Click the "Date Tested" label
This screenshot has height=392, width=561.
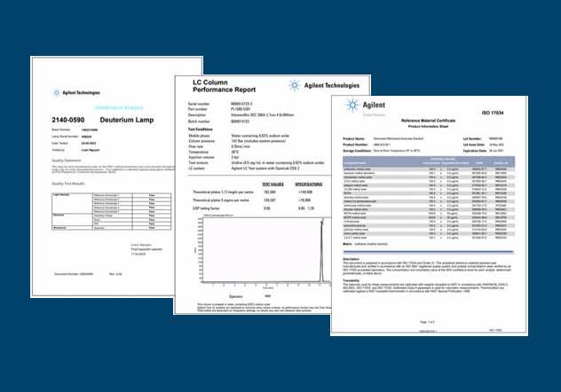point(59,144)
